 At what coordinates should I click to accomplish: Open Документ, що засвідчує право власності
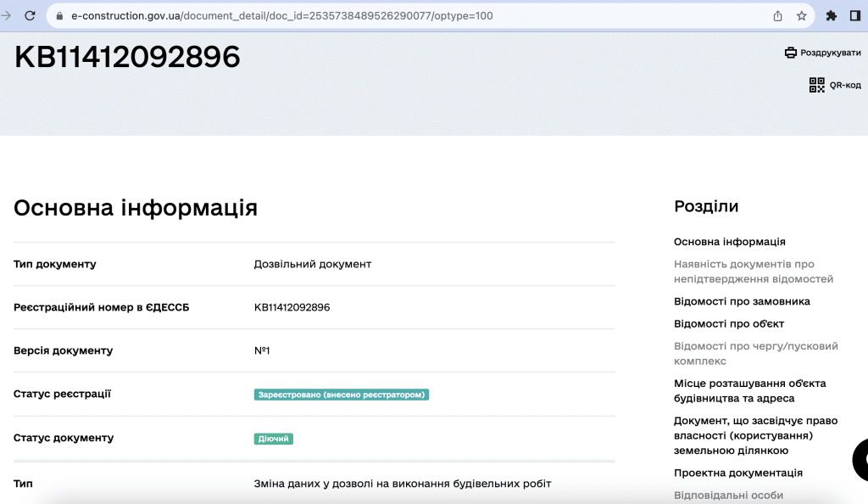[755, 435]
